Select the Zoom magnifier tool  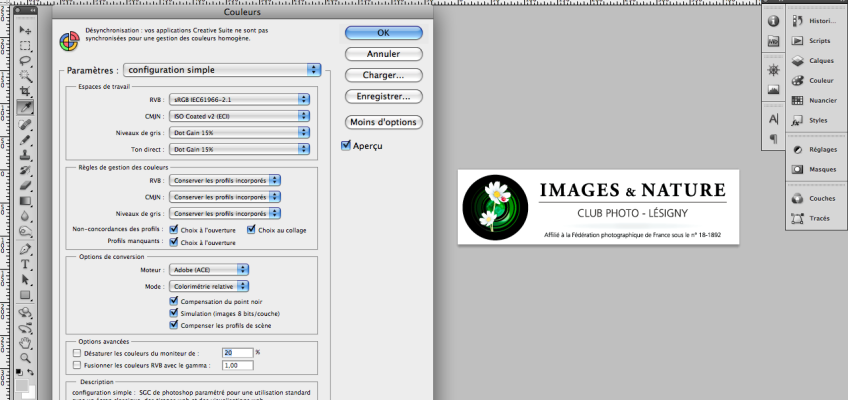coord(26,357)
